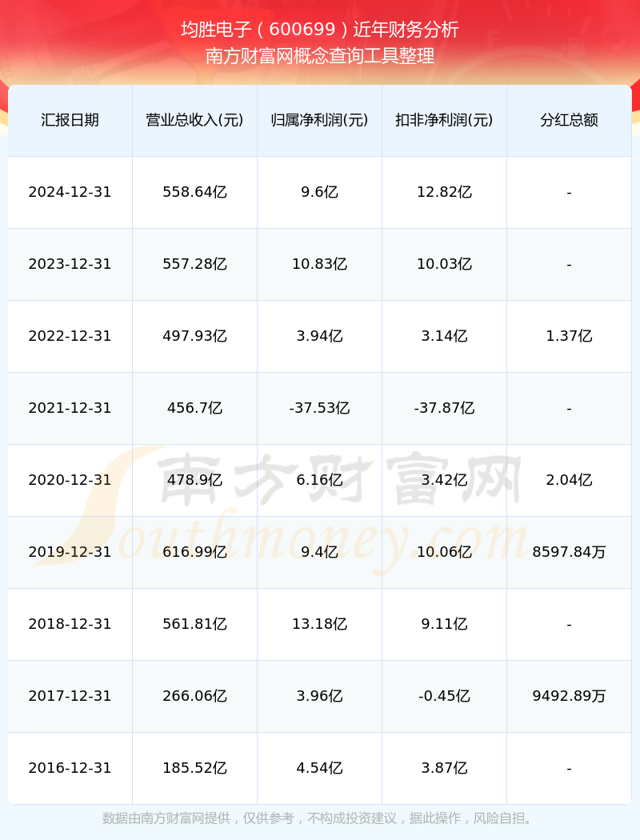Select net profit value 10.83亿

[x=320, y=264]
